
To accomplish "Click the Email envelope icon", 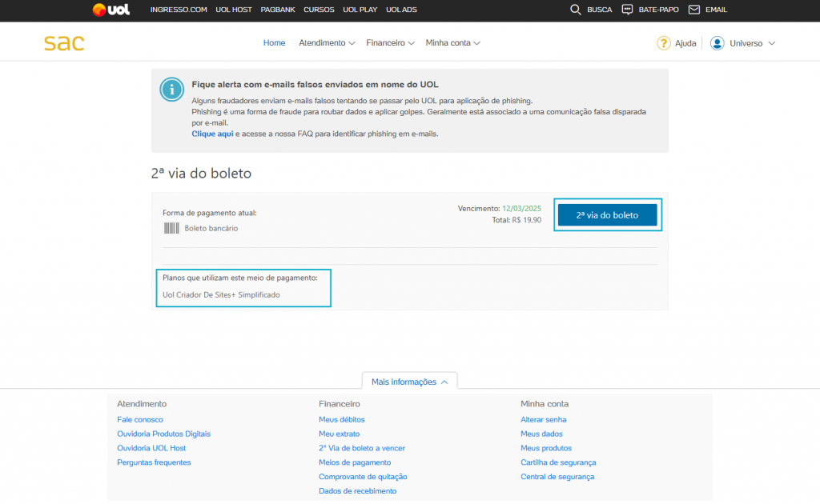I will coord(694,10).
